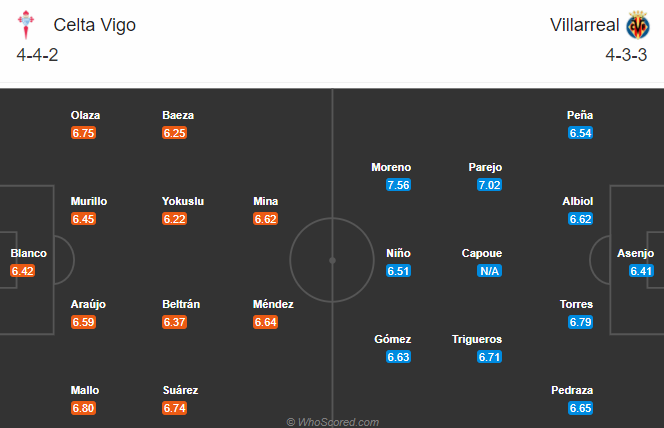Click Méndez's 6.64 rating badge
Screen dimensions: 664x428
coord(265,322)
